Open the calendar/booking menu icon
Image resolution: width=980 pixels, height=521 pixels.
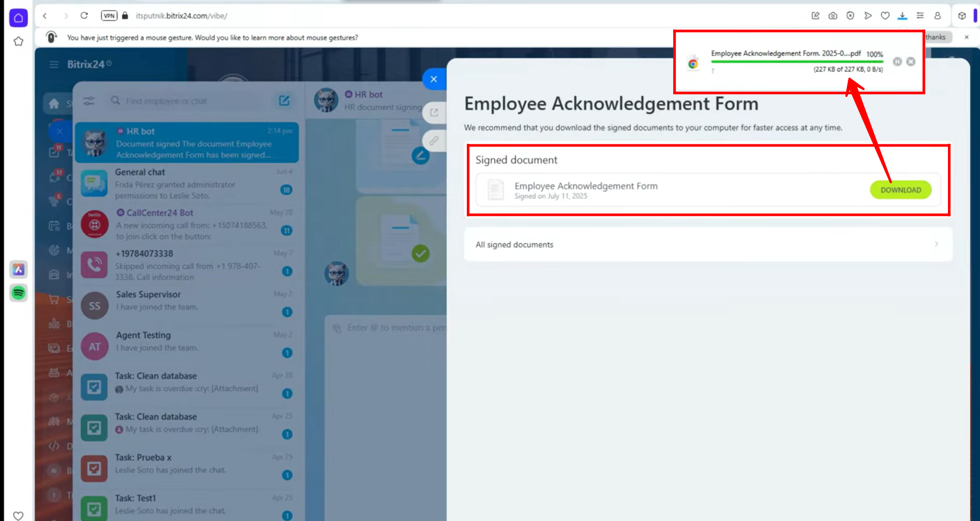click(x=54, y=226)
